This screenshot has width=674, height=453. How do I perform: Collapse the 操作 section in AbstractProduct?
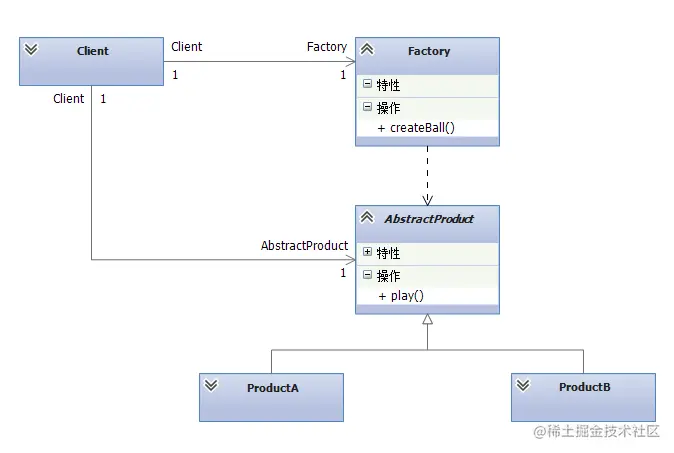[x=367, y=274]
